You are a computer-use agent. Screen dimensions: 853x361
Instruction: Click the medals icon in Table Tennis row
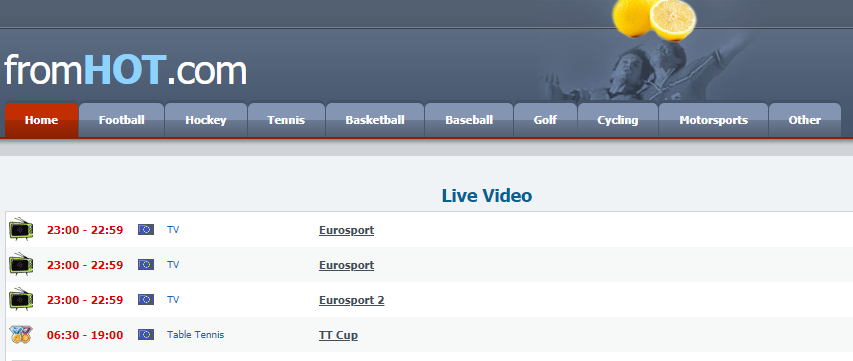(x=21, y=334)
